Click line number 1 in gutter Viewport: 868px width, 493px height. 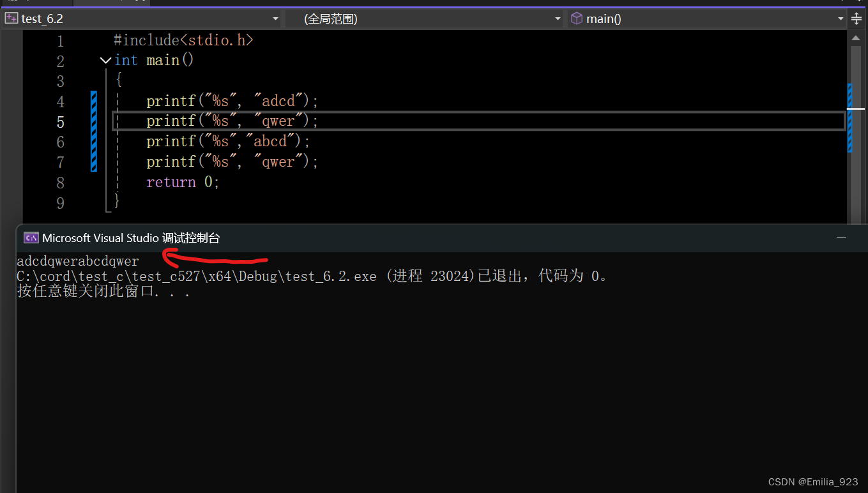pyautogui.click(x=60, y=42)
